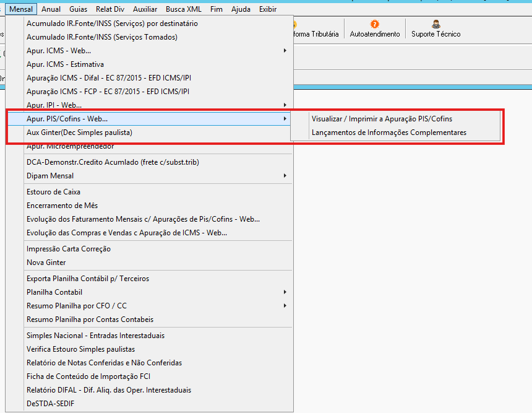Open the Fim menu
The image size is (532, 413).
click(216, 9)
